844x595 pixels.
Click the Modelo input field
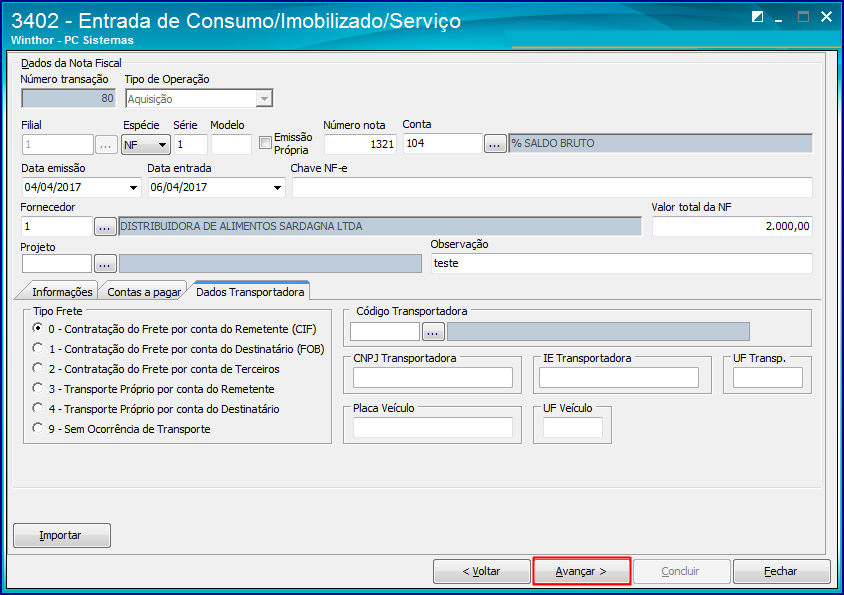tap(231, 145)
